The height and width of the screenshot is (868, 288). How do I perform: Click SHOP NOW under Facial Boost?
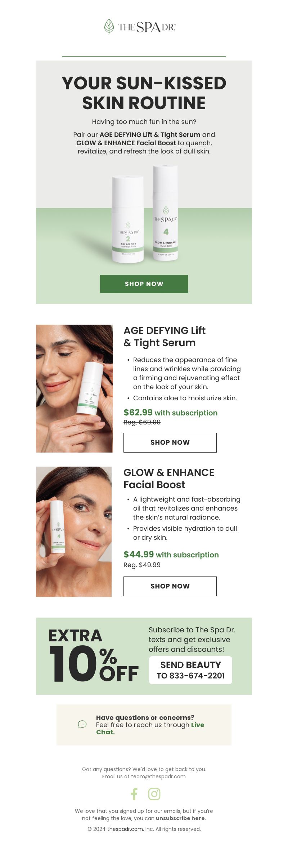tap(170, 586)
